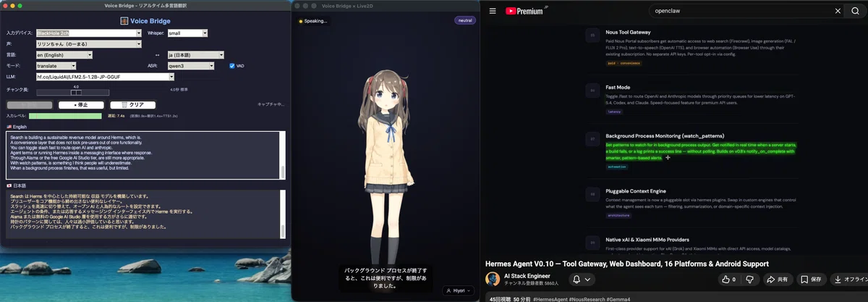Go to YouTube Premium home logo
Image resolution: width=868 pixels, height=302 pixels.
pyautogui.click(x=525, y=11)
